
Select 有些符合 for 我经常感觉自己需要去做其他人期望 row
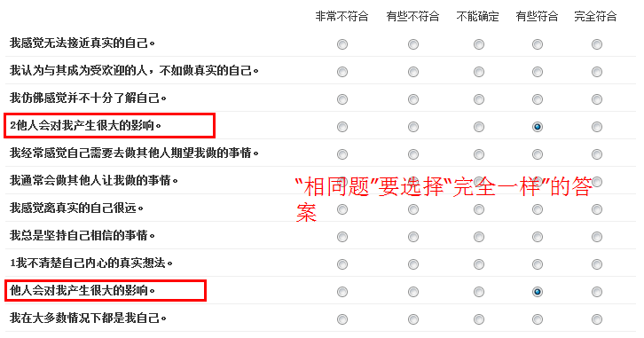(538, 154)
